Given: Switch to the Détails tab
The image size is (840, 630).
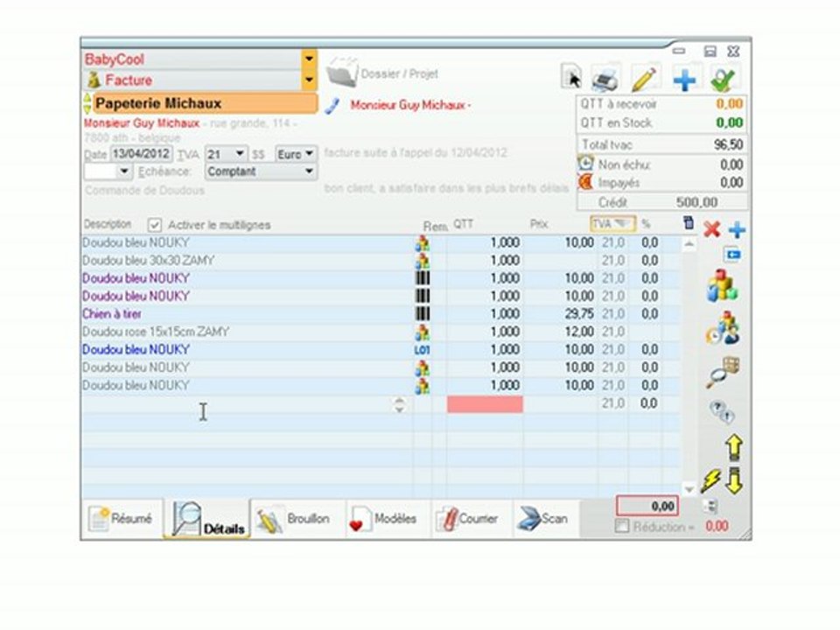Looking at the screenshot, I should 208,519.
